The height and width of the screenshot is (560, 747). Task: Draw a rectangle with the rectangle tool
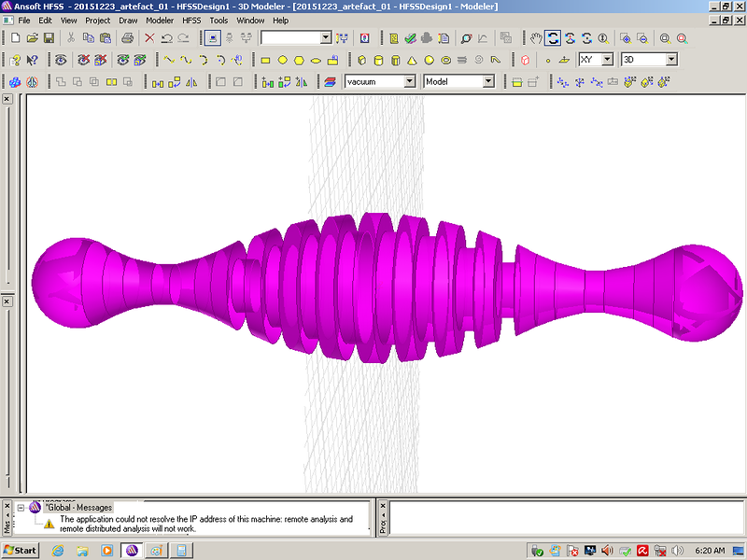pyautogui.click(x=265, y=60)
